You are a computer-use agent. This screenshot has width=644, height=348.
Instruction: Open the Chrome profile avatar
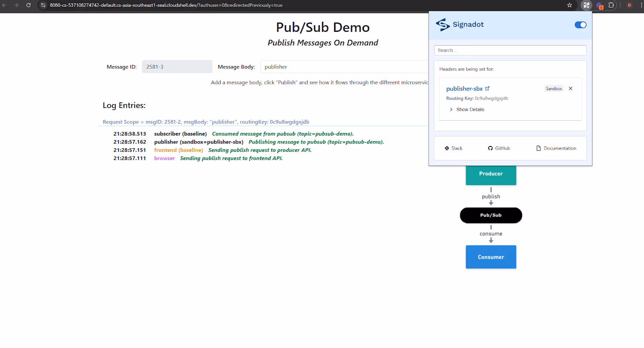630,5
